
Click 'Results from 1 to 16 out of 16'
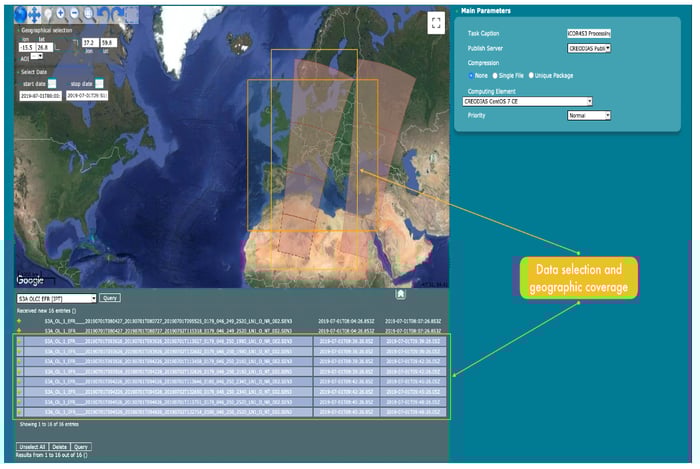point(51,455)
